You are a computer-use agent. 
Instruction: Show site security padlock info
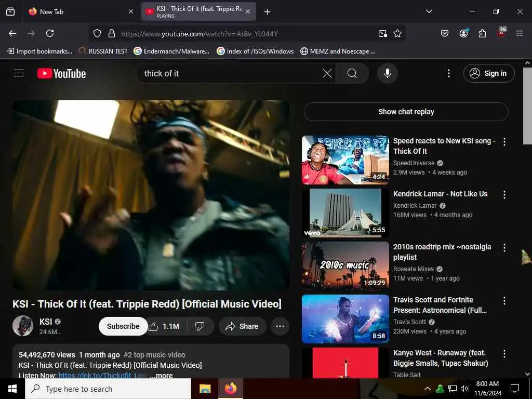click(111, 33)
